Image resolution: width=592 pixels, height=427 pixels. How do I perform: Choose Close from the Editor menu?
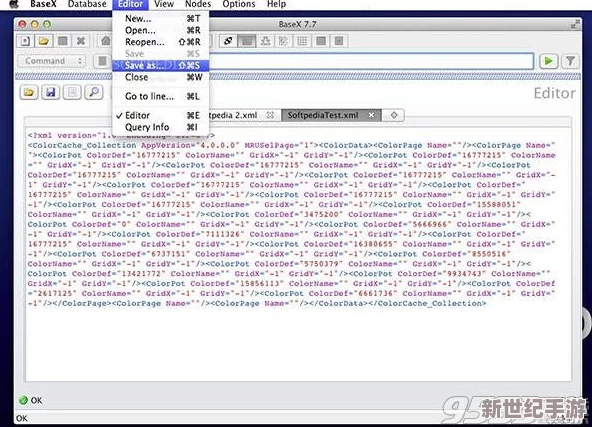pyautogui.click(x=160, y=77)
